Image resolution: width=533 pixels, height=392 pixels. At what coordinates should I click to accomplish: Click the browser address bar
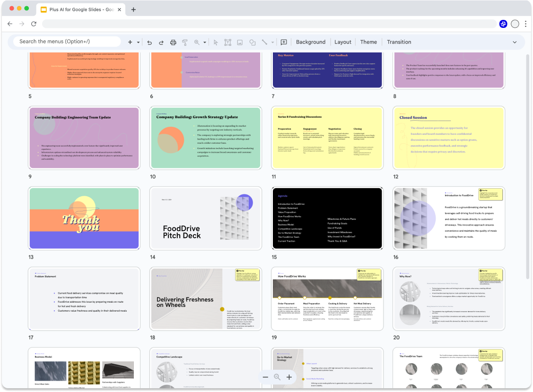[269, 24]
